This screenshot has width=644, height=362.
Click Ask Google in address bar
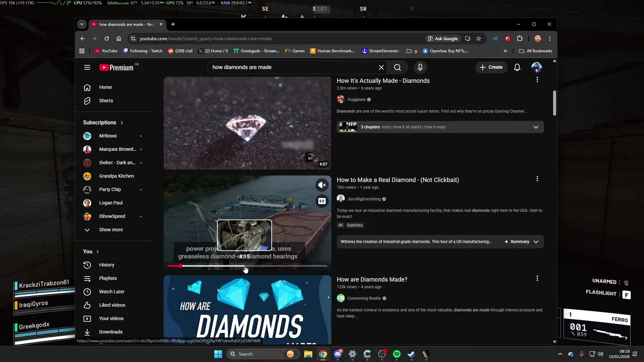[443, 39]
